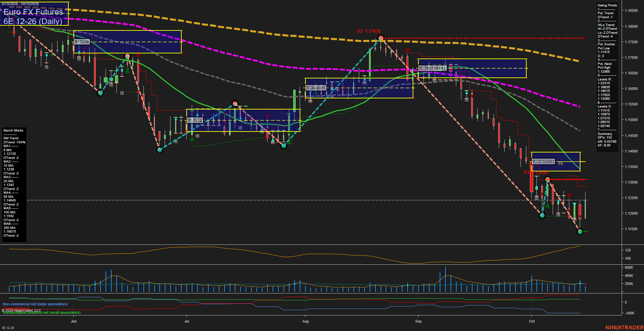Click the Sep label on time axis
This screenshot has width=644, height=331.
click(x=418, y=321)
